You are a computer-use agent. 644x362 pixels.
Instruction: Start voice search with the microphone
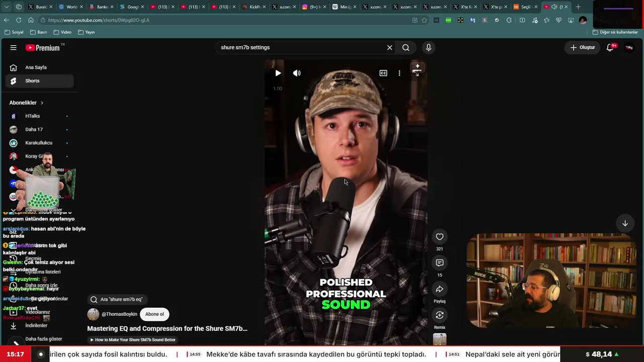click(429, 48)
